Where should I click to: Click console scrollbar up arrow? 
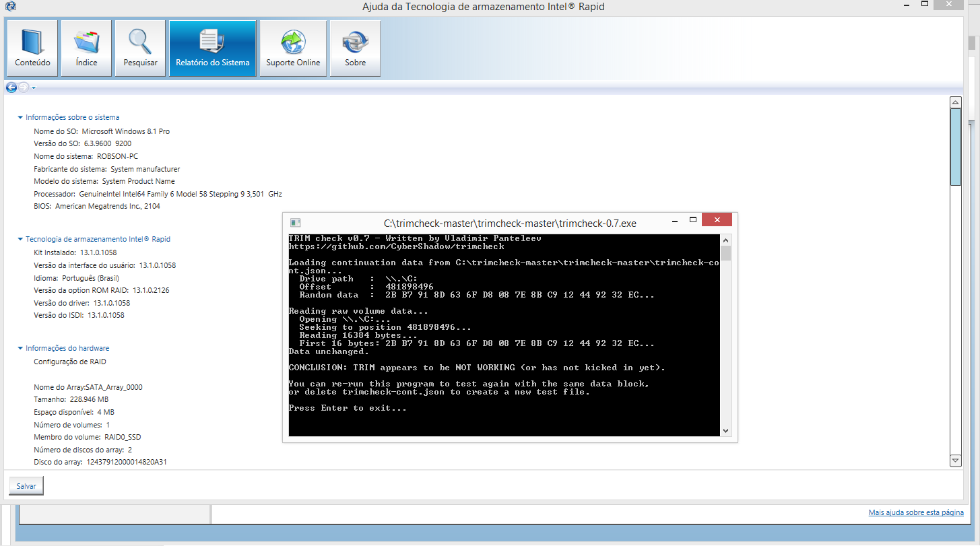(x=726, y=240)
